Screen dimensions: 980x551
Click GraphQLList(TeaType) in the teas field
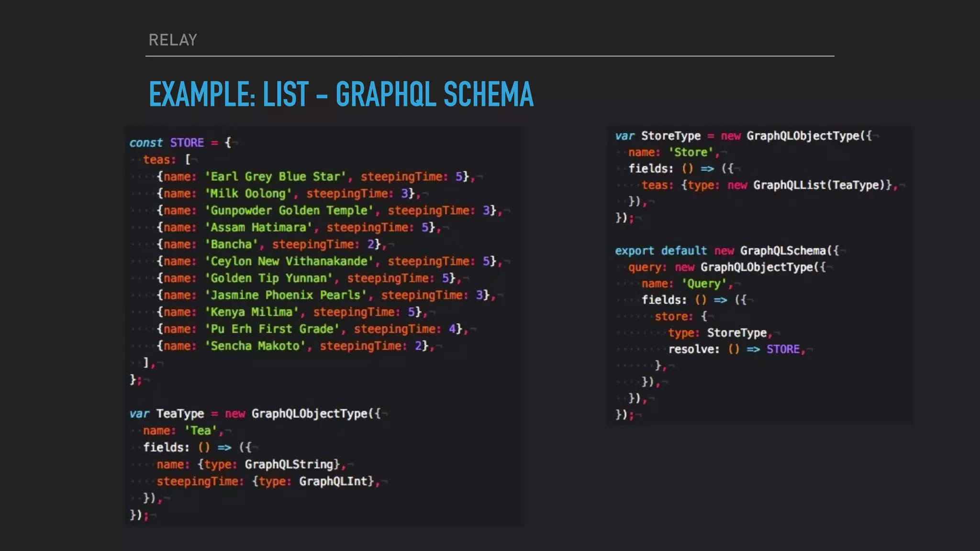pyautogui.click(x=819, y=185)
